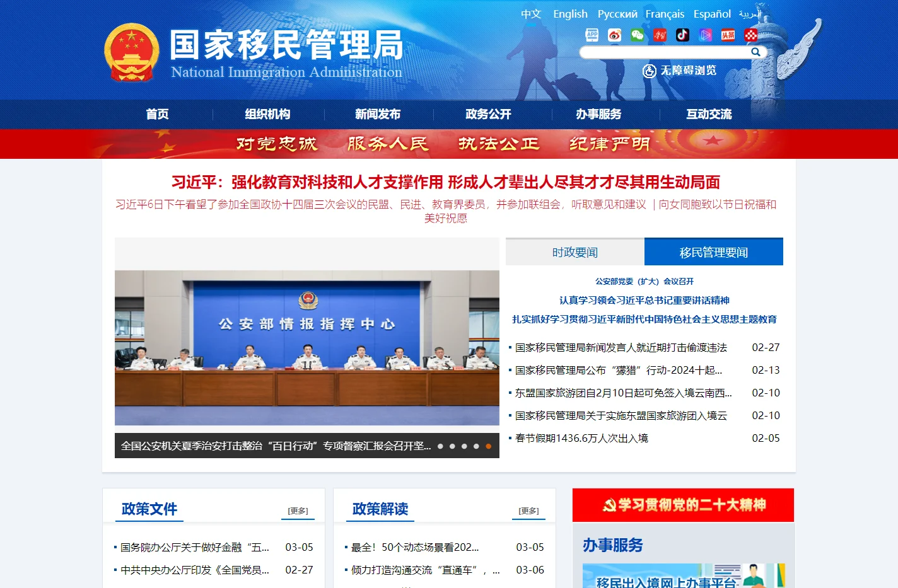
Task: Open the purple video play icon
Action: coord(706,35)
